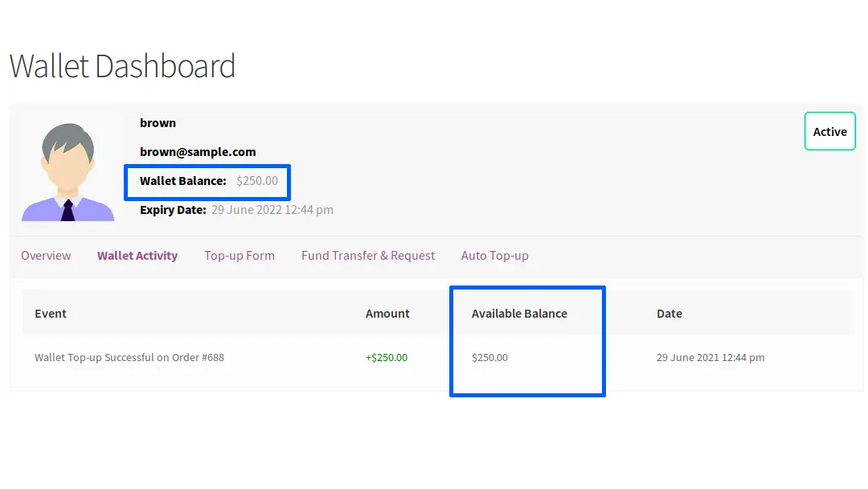
Task: Click the Wallet Dashboard page heading
Action: pos(122,66)
